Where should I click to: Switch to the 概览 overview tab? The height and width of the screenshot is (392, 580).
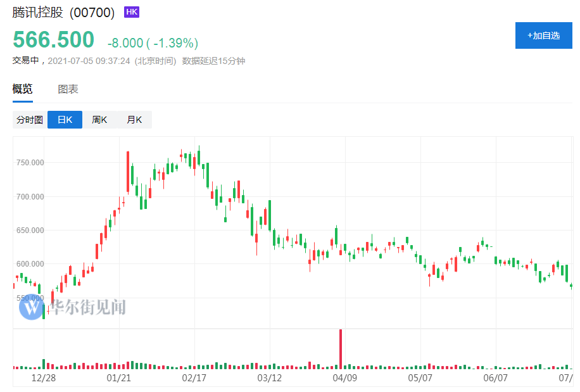pyautogui.click(x=23, y=89)
